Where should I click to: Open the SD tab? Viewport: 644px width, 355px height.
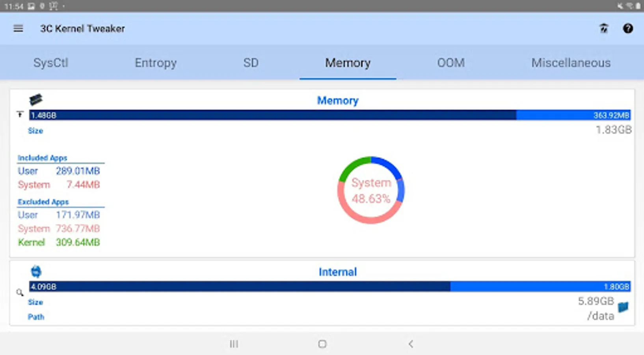point(251,63)
